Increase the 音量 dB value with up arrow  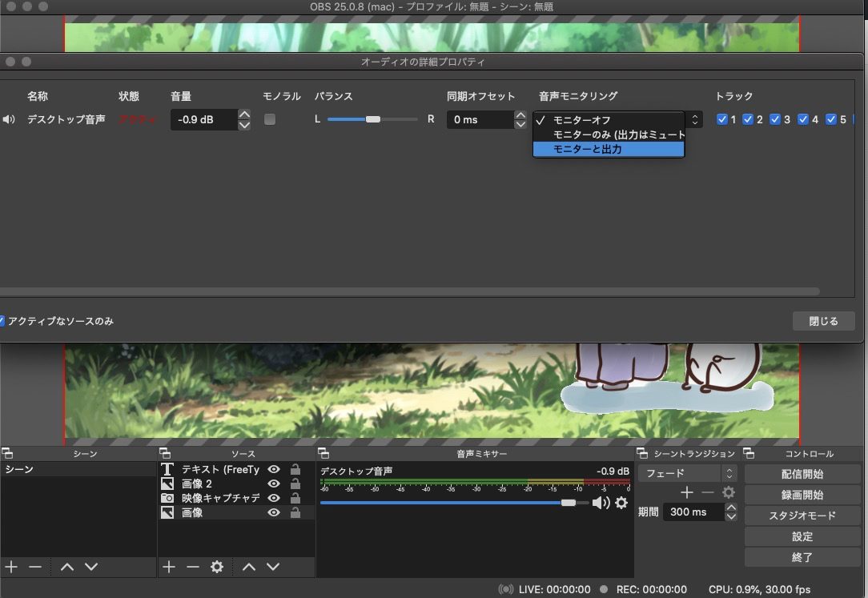pos(244,114)
